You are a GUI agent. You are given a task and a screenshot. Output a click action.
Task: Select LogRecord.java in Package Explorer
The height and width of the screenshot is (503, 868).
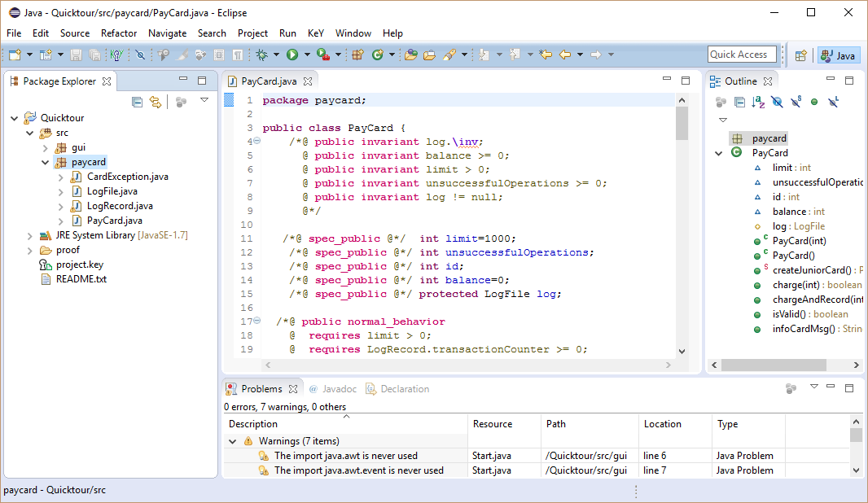(x=120, y=206)
